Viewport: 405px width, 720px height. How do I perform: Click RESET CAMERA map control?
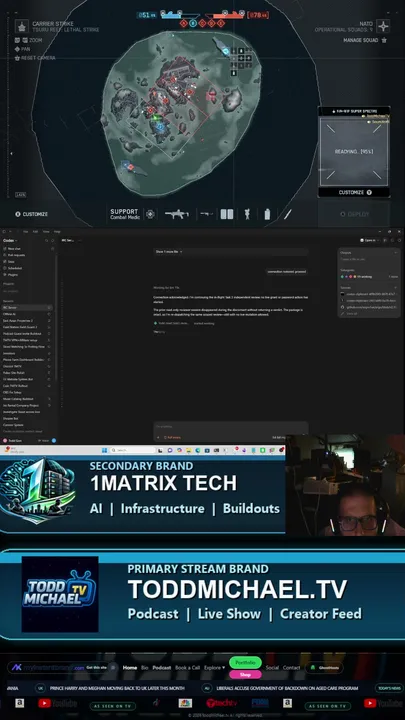click(x=35, y=58)
